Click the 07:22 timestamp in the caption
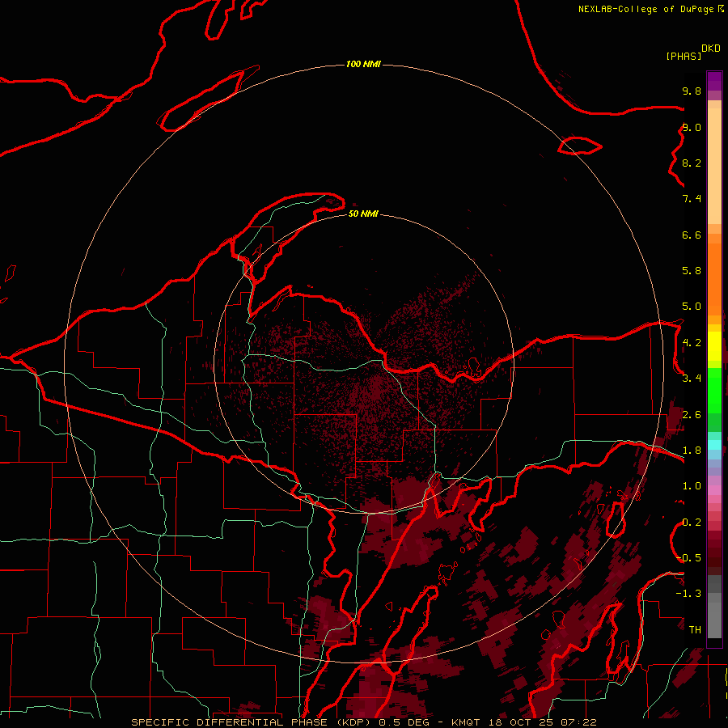Viewport: 728px width, 728px height. [578, 722]
